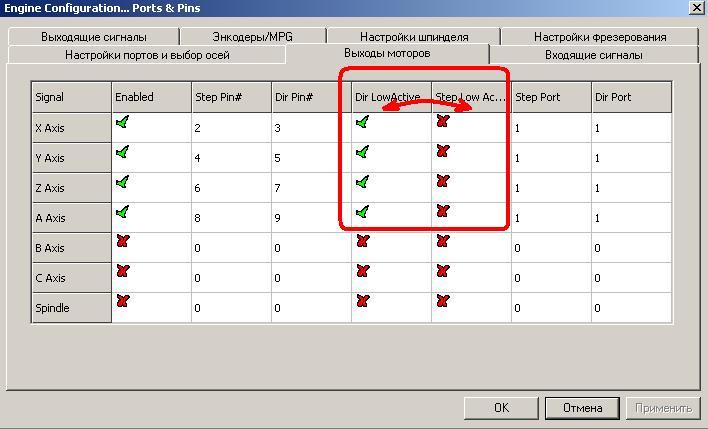Select Y Axis Step Port cell

pyautogui.click(x=550, y=158)
